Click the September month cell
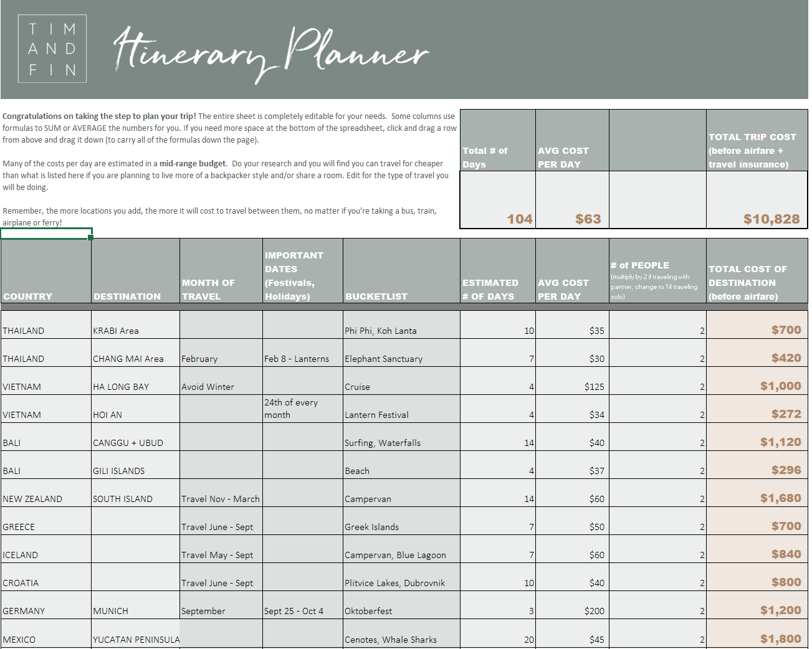Image resolution: width=812 pixels, height=649 pixels. [221, 605]
